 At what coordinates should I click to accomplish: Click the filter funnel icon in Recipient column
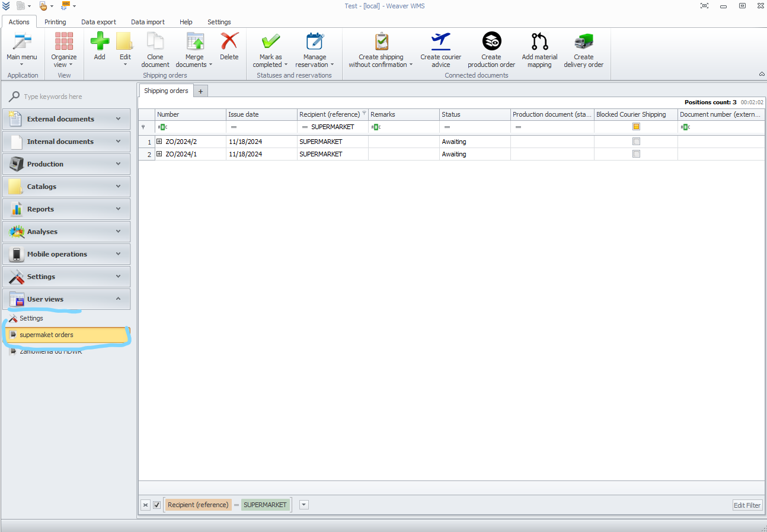364,114
